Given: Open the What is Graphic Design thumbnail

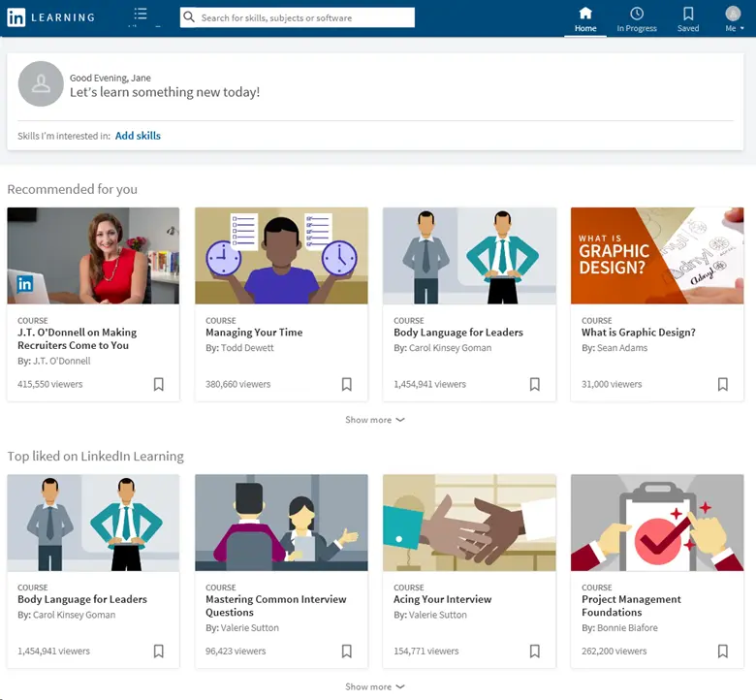Looking at the screenshot, I should point(657,256).
